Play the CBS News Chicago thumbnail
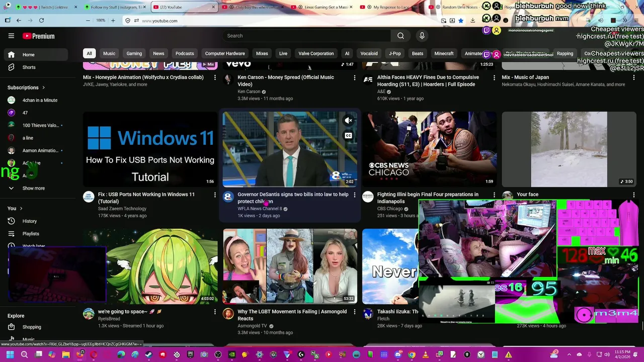644x362 pixels. [430, 149]
